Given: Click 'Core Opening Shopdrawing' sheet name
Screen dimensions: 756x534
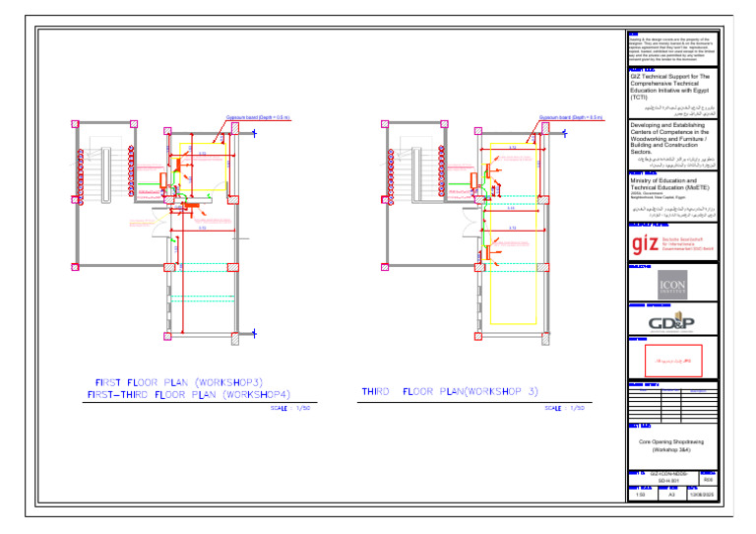Looking at the screenshot, I should point(671,441).
